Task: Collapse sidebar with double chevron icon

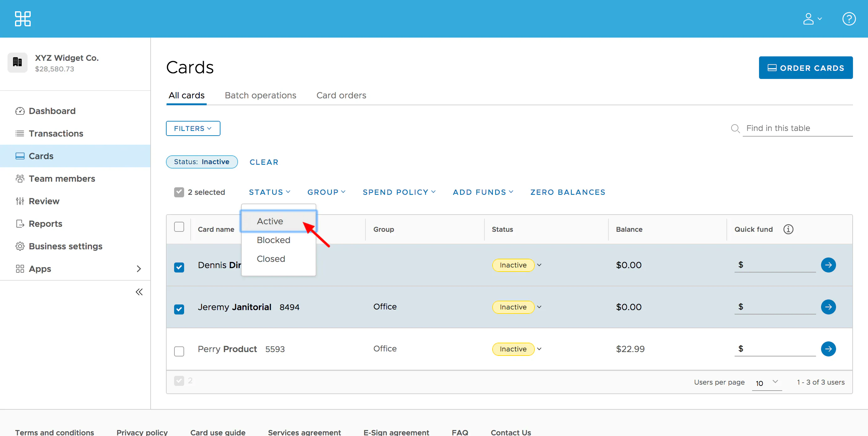Action: [139, 292]
